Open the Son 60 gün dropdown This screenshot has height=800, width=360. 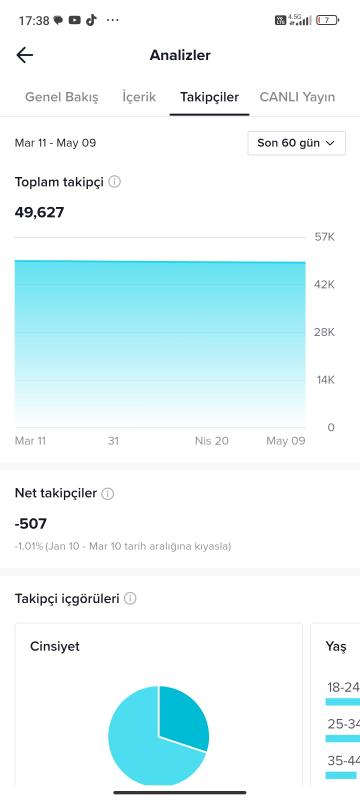pos(296,143)
